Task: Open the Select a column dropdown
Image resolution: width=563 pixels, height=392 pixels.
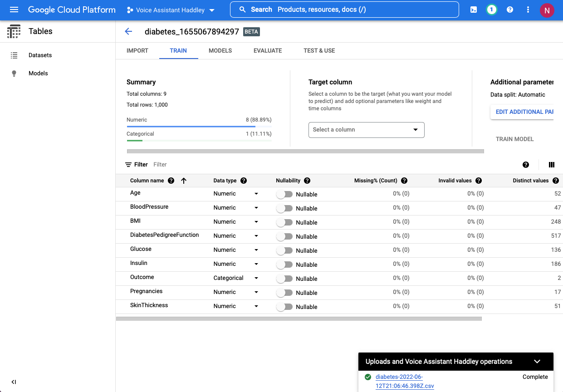Action: (366, 130)
